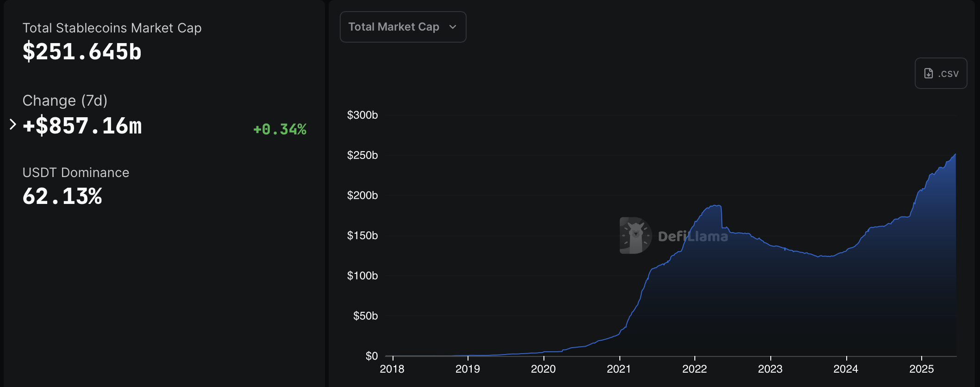
Task: Download chart data via .csv button
Action: [x=941, y=73]
